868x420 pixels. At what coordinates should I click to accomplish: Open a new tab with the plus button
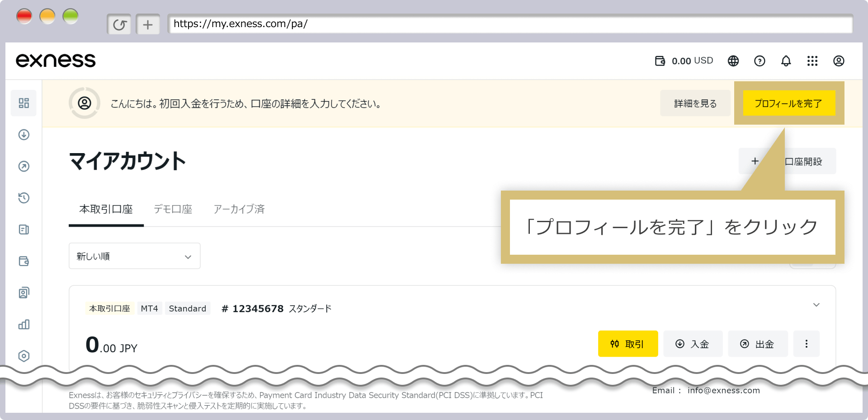coord(148,24)
